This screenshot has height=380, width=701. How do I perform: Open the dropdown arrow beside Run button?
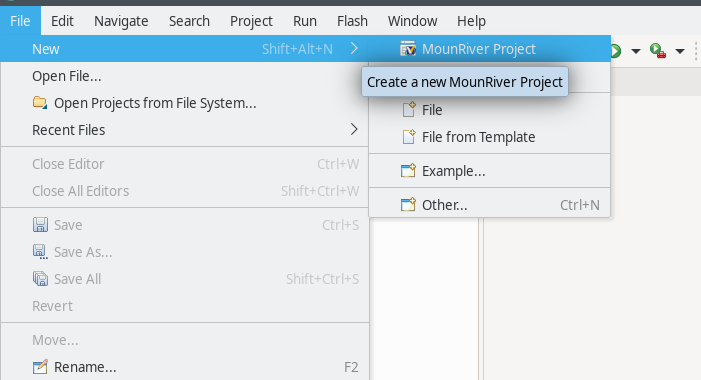click(635, 51)
